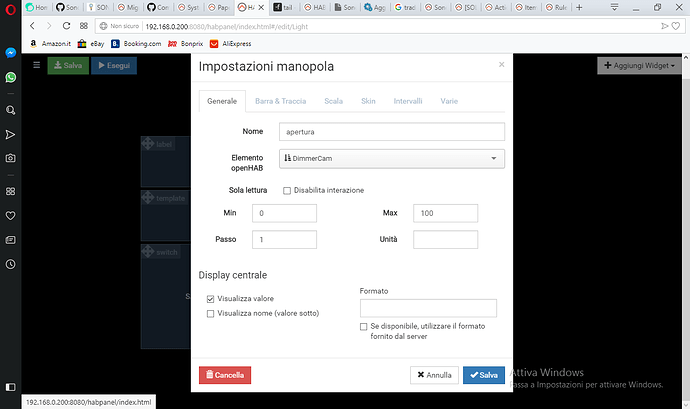Click the Formato input field
This screenshot has height=409, width=690.
tap(428, 308)
